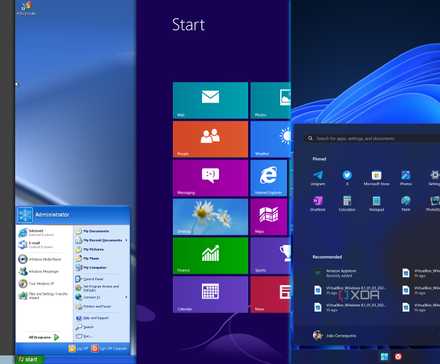Open the Photos pinned app in Windows 11
This screenshot has height=364, width=440.
tap(406, 178)
